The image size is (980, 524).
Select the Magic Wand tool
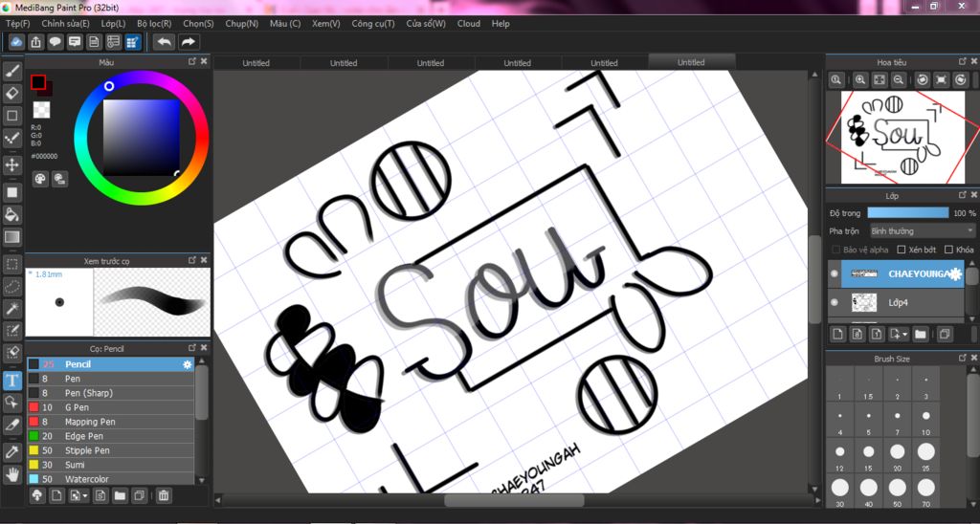click(x=11, y=309)
